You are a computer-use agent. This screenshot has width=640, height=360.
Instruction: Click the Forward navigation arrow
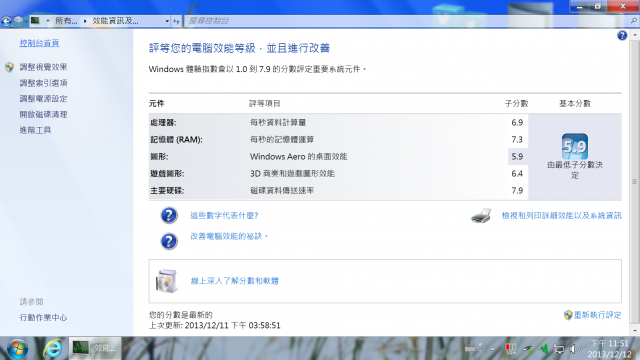(x=18, y=21)
